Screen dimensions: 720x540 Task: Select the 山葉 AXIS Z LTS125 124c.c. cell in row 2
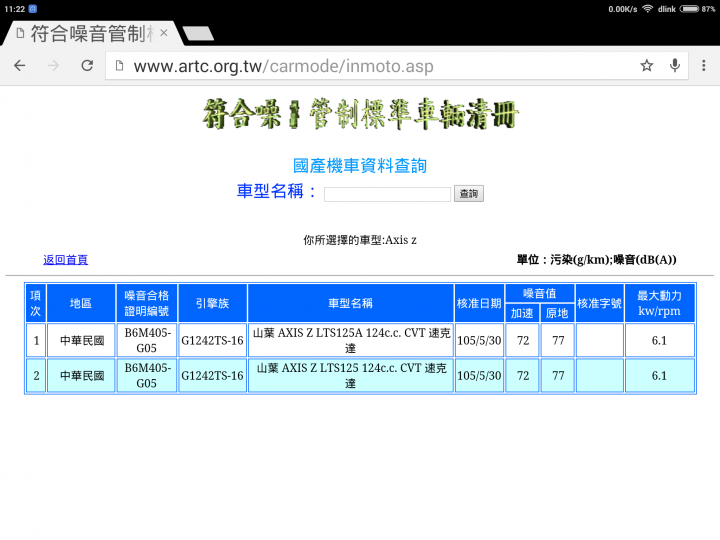(350, 376)
